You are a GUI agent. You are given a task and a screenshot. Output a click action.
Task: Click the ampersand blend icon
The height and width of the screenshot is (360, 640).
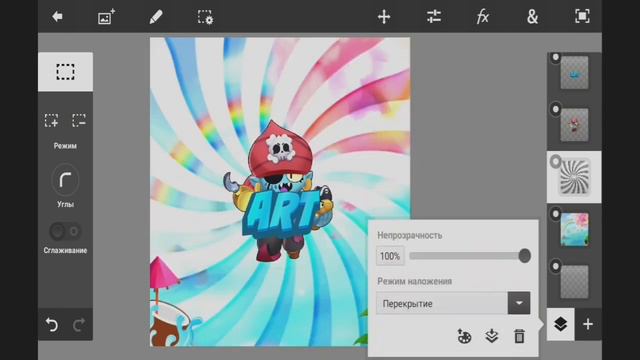[x=532, y=17]
